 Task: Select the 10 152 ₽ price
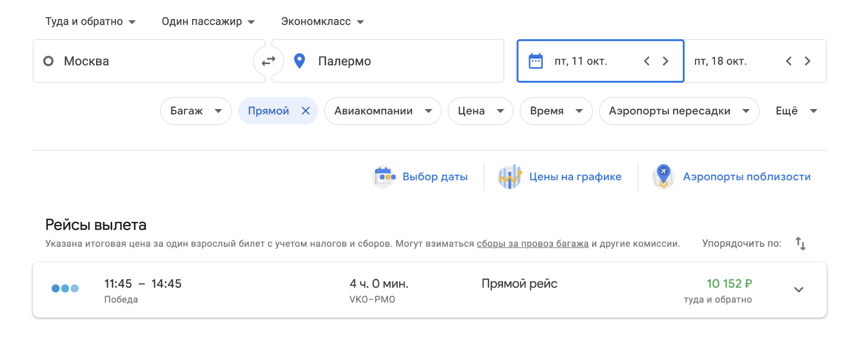tap(729, 284)
